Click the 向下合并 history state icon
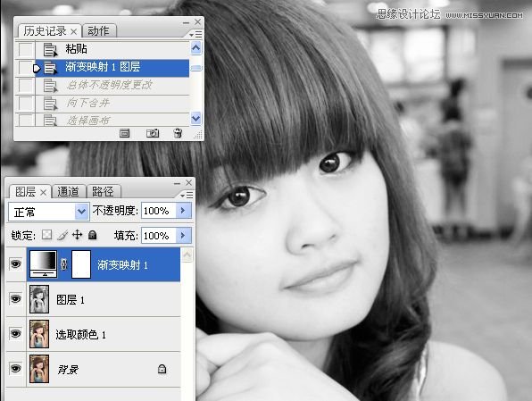This screenshot has height=401, width=532. click(x=51, y=104)
